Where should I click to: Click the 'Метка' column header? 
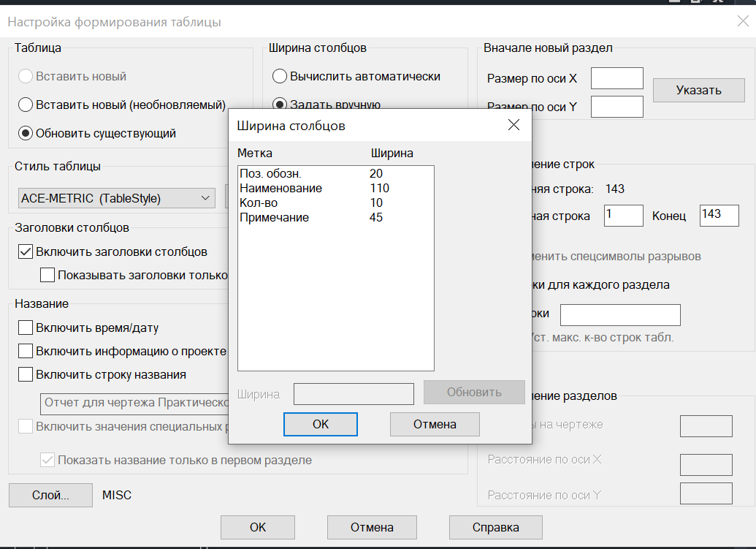pos(255,154)
